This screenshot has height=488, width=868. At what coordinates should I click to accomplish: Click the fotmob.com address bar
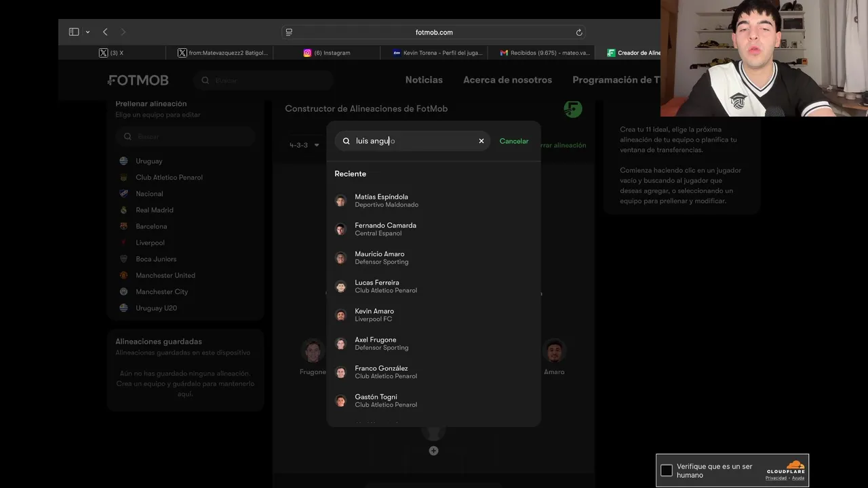434,32
